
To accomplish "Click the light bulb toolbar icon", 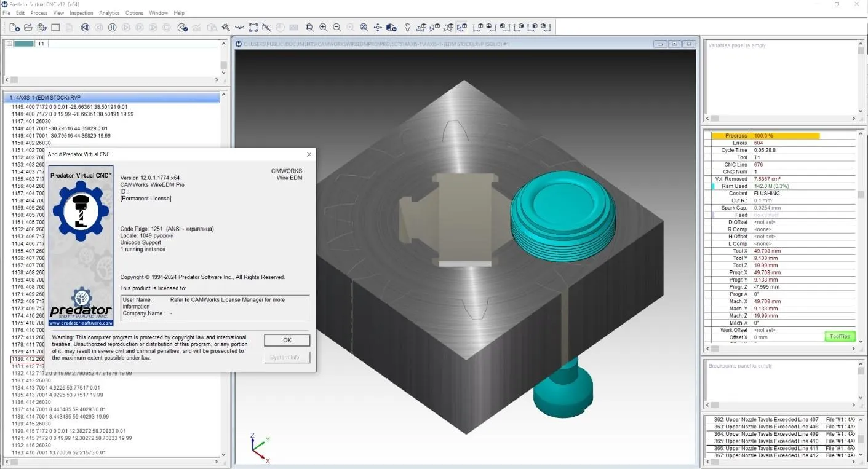I will tap(407, 28).
